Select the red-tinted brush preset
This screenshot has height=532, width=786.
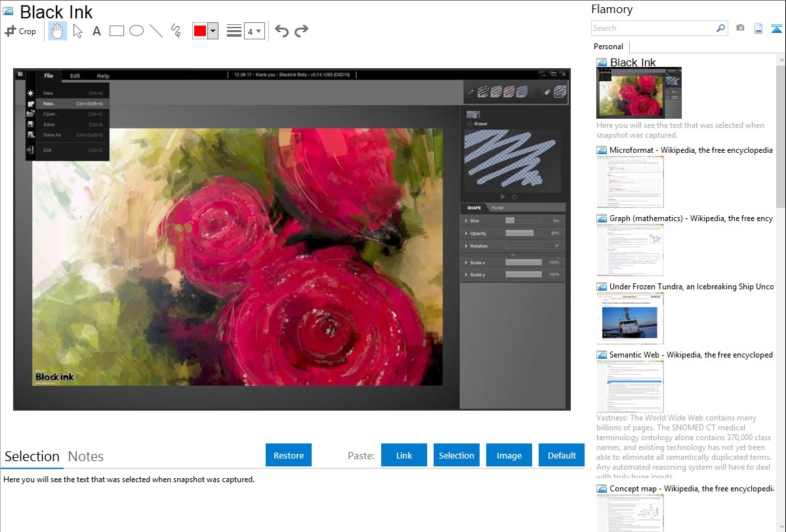click(x=509, y=91)
